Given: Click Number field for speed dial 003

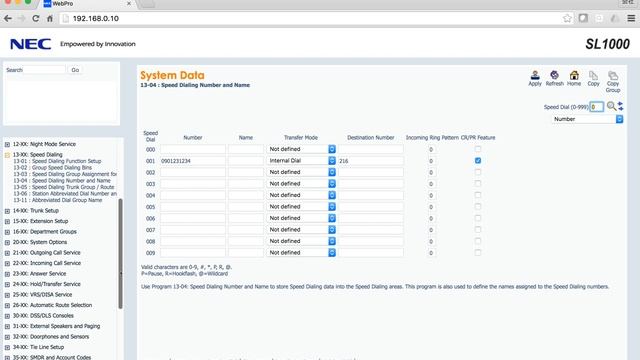Looking at the screenshot, I should [193, 184].
